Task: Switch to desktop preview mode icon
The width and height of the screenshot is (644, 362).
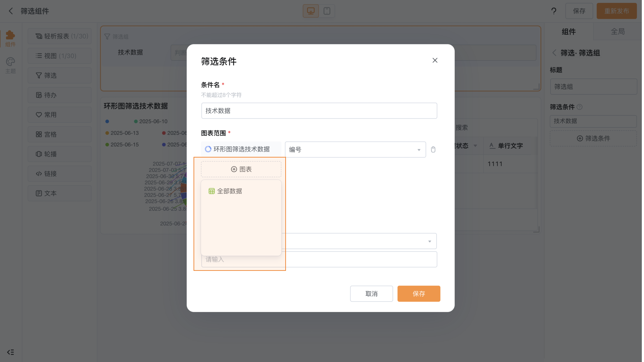Action: tap(311, 11)
